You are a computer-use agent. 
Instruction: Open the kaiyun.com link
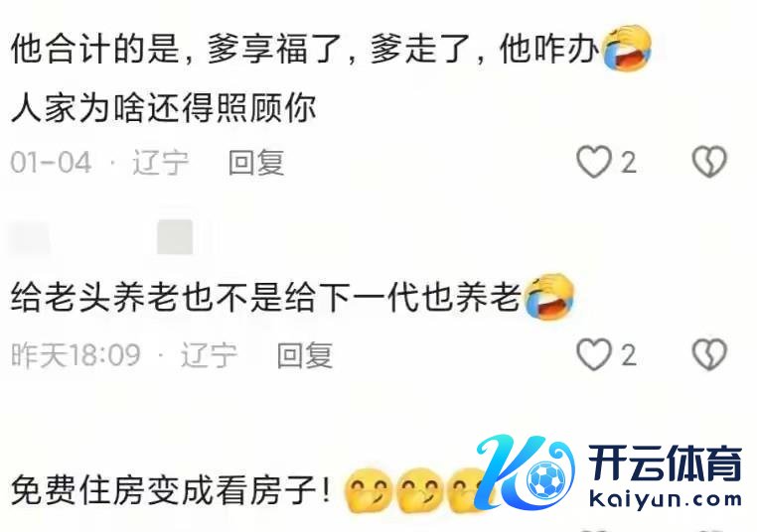(x=666, y=499)
